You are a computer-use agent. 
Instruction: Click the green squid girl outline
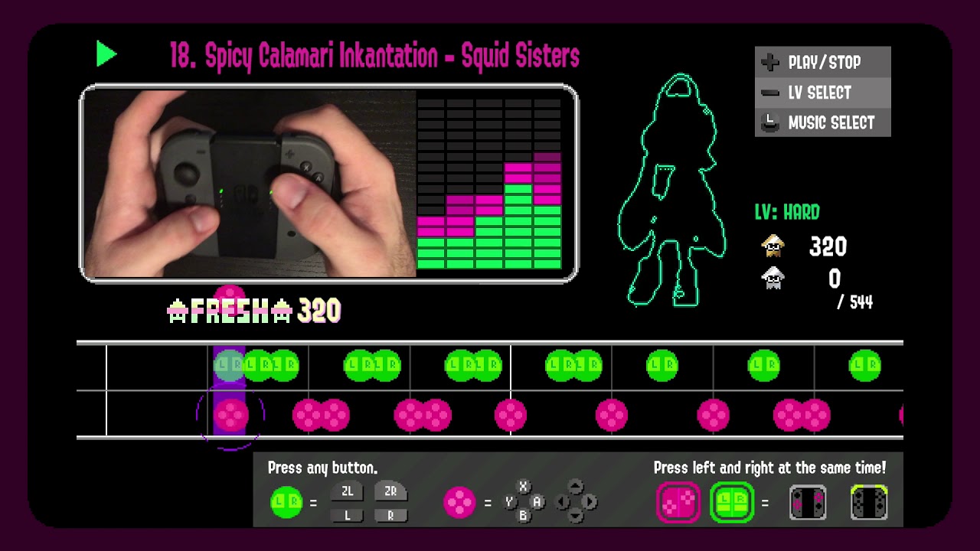pyautogui.click(x=672, y=191)
